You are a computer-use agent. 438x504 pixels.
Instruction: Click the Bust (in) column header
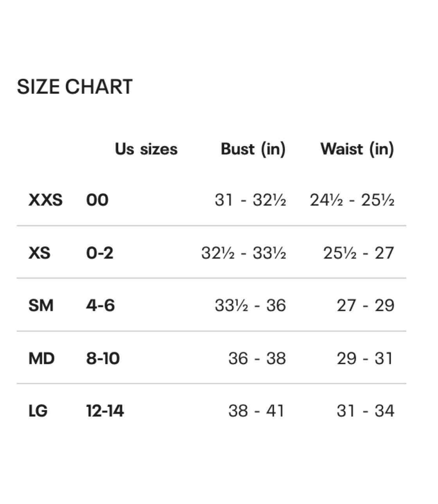(x=253, y=149)
